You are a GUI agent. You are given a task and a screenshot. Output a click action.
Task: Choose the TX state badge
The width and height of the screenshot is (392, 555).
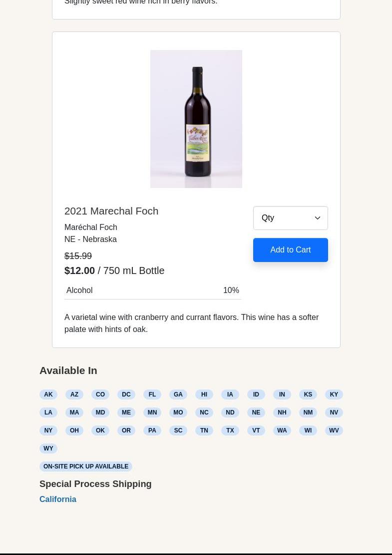coord(230,430)
